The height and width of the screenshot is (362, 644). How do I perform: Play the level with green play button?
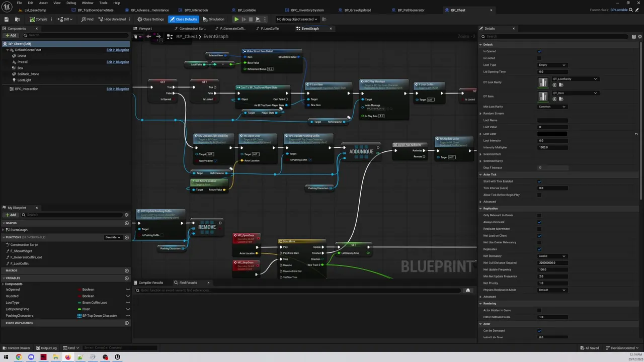(236, 19)
